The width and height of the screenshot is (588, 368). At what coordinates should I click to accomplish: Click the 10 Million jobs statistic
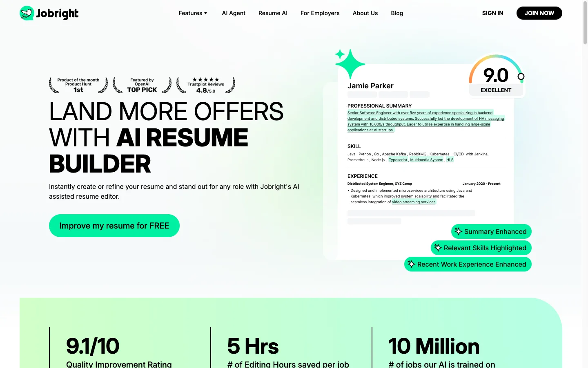click(x=442, y=352)
